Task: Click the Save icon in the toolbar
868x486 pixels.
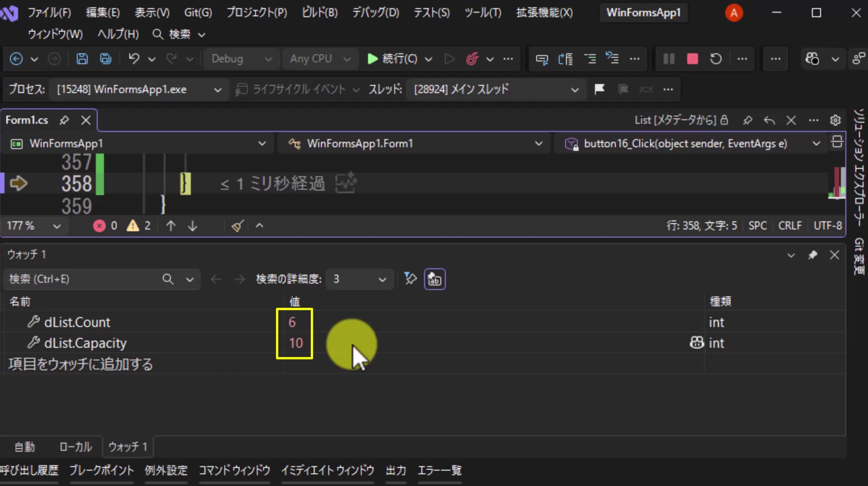Action: [82, 59]
